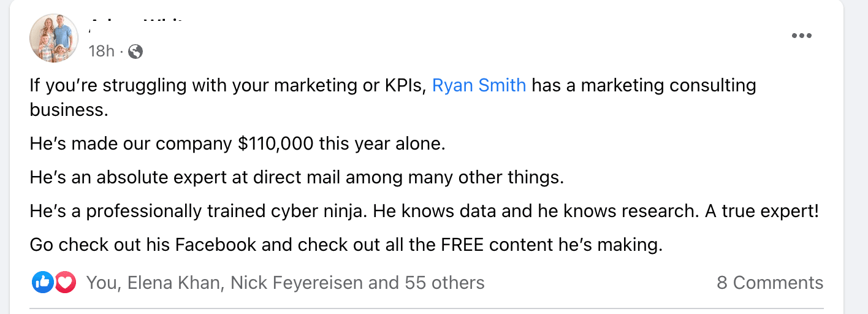Image resolution: width=868 pixels, height=314 pixels.
Task: Click Elena Khan in the reactions list
Action: (x=173, y=283)
